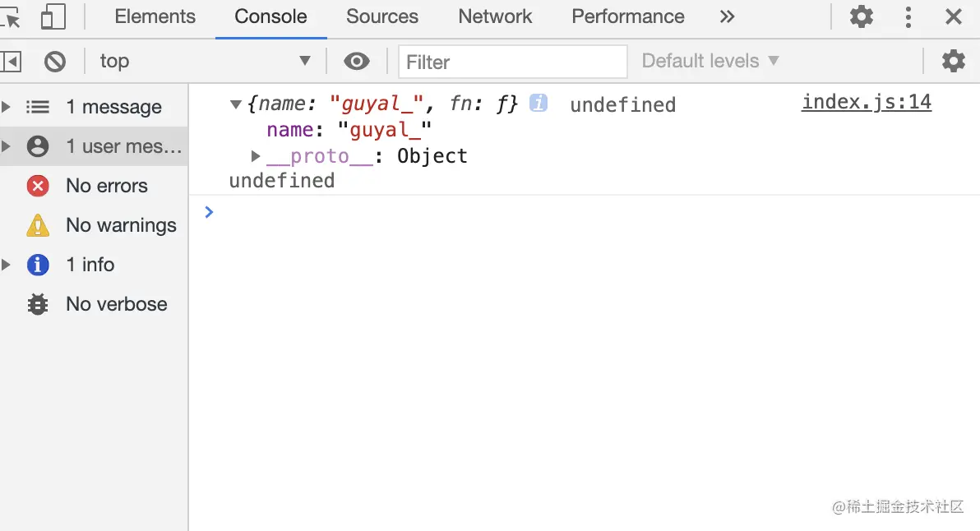Clear console with the ban icon

[x=55, y=61]
